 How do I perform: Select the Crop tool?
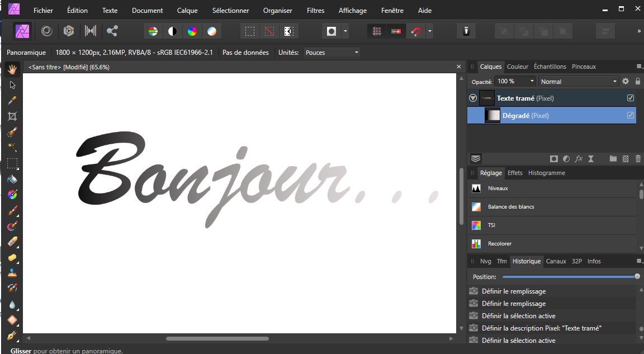tap(12, 116)
